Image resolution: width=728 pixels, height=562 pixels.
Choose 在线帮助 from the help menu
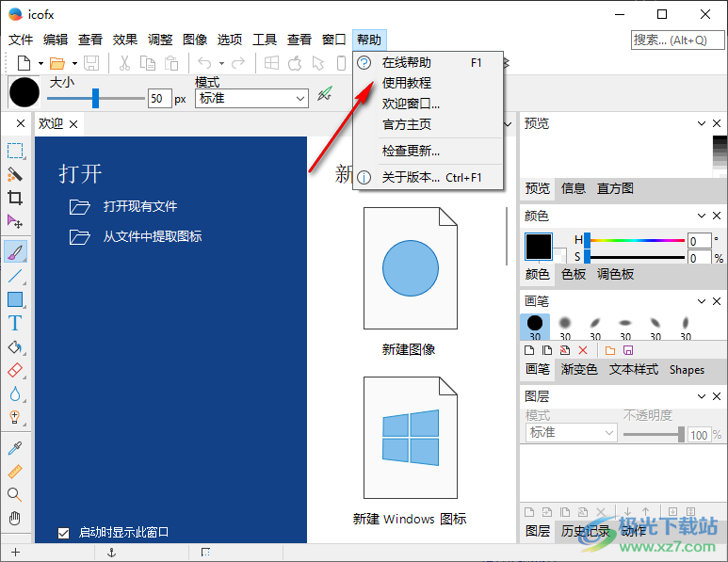pyautogui.click(x=429, y=62)
